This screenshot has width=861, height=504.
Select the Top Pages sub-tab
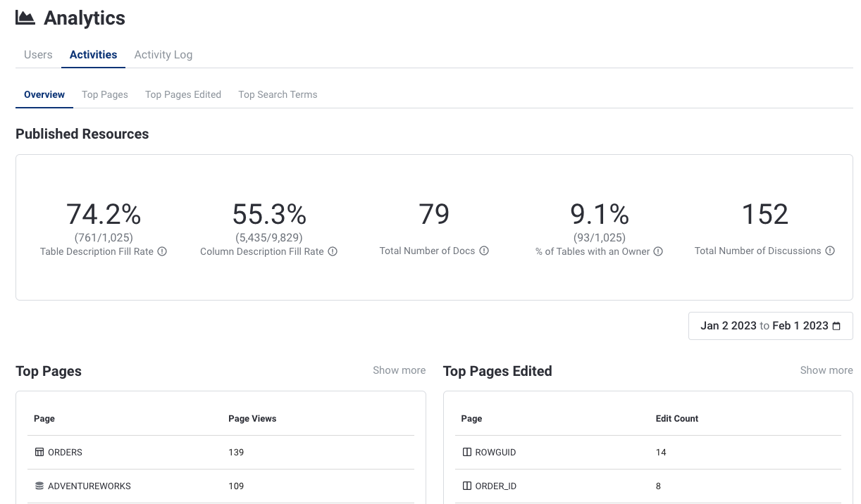[x=105, y=94]
